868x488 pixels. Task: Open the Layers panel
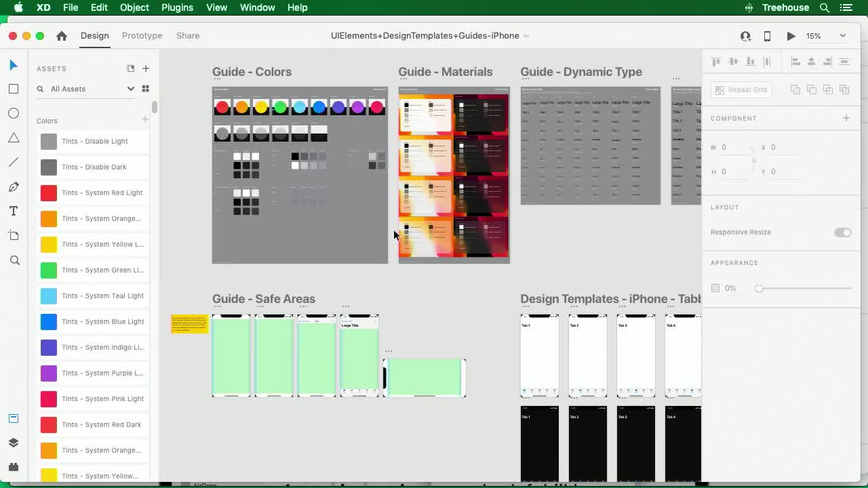pos(14,443)
